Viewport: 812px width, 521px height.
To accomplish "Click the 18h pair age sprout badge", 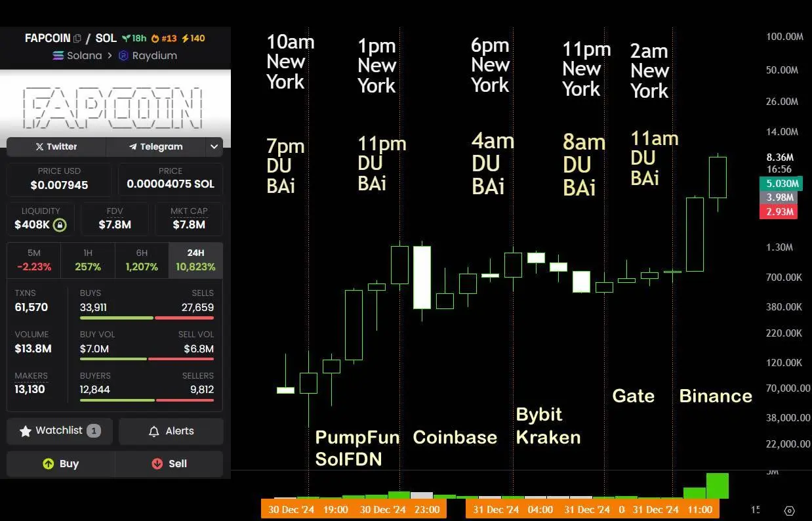I will pos(134,39).
